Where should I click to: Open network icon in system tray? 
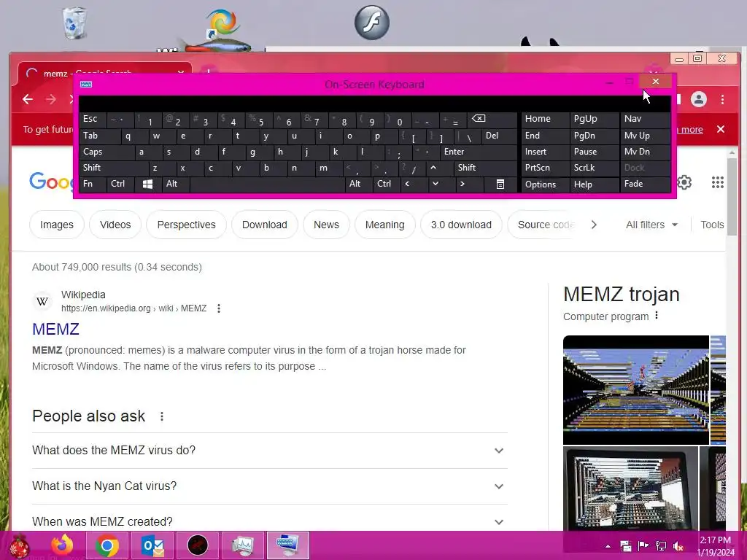point(661,546)
